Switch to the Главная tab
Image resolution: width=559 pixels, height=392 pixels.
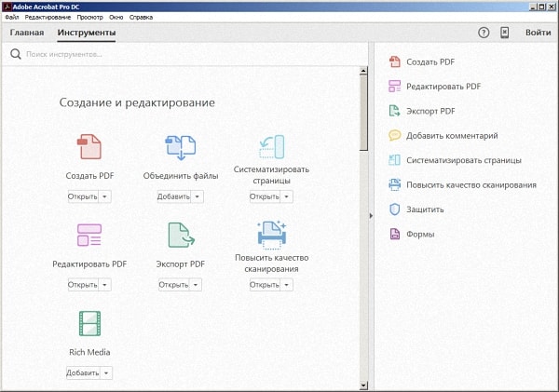(x=27, y=34)
